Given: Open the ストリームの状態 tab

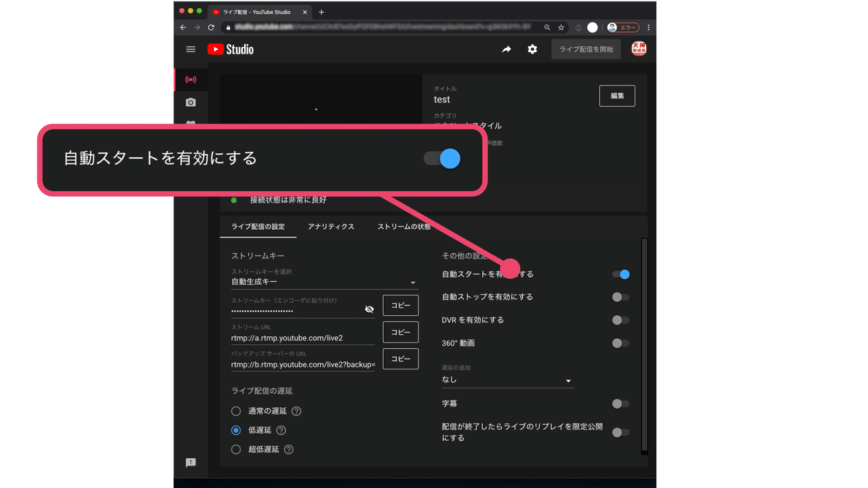Looking at the screenshot, I should click(x=404, y=226).
